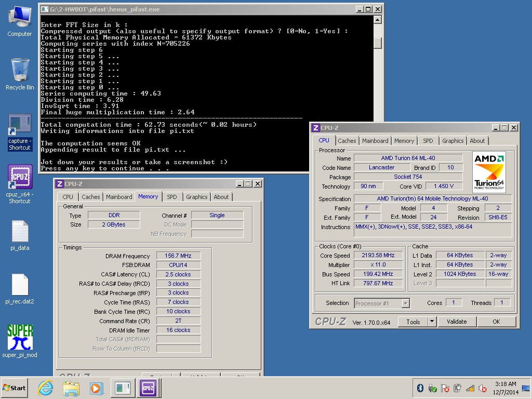Screen dimensions: 532x399
Task: Click the HT Link value 797.67 MHz
Action: tap(378, 283)
